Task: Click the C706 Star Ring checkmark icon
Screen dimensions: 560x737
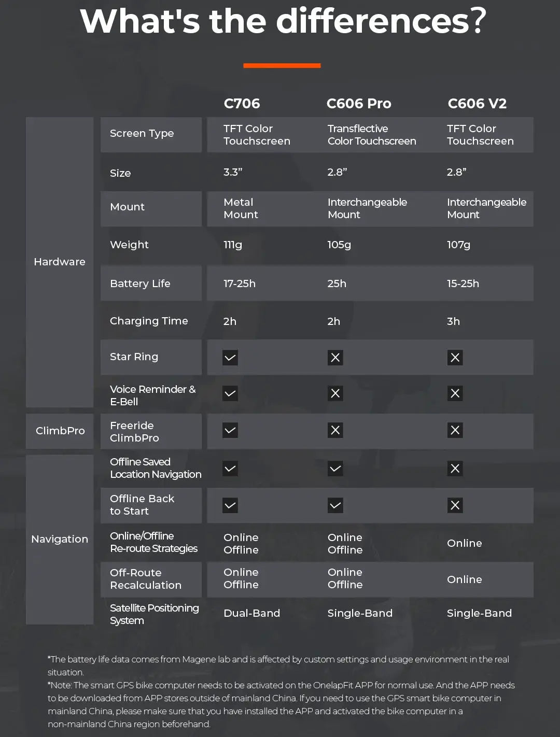Action: pyautogui.click(x=230, y=358)
